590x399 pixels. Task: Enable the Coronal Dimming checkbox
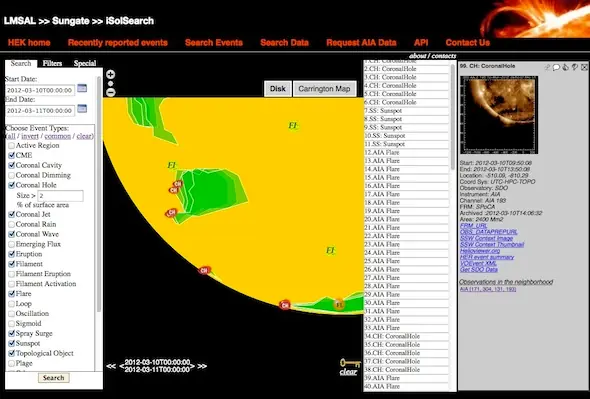12,175
